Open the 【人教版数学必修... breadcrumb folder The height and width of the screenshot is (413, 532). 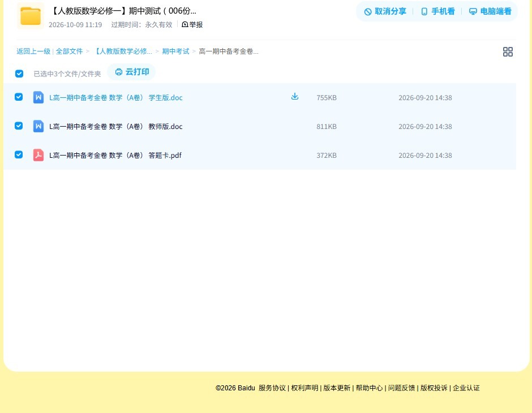[x=122, y=51]
